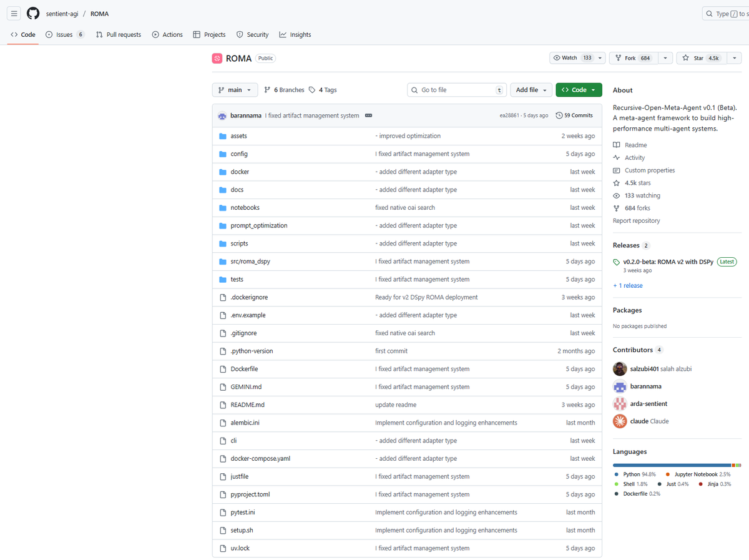Click the Go to file search field
This screenshot has width=749, height=560.
click(456, 90)
